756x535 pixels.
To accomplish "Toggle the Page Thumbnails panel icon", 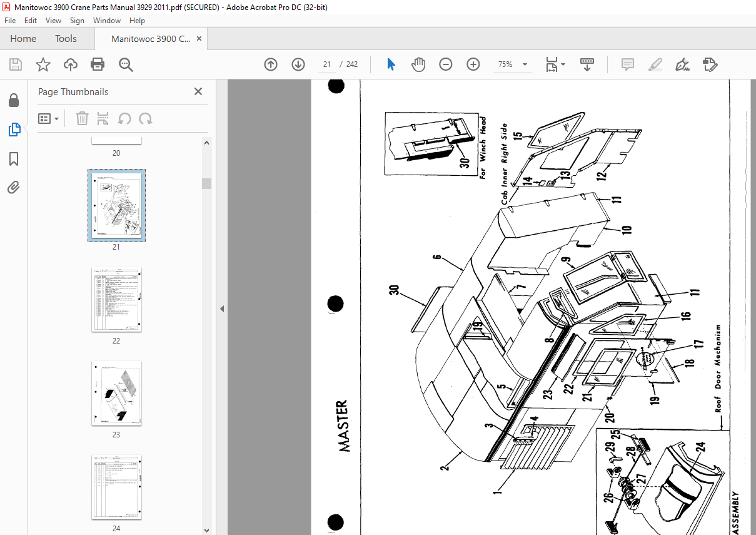I will click(14, 130).
